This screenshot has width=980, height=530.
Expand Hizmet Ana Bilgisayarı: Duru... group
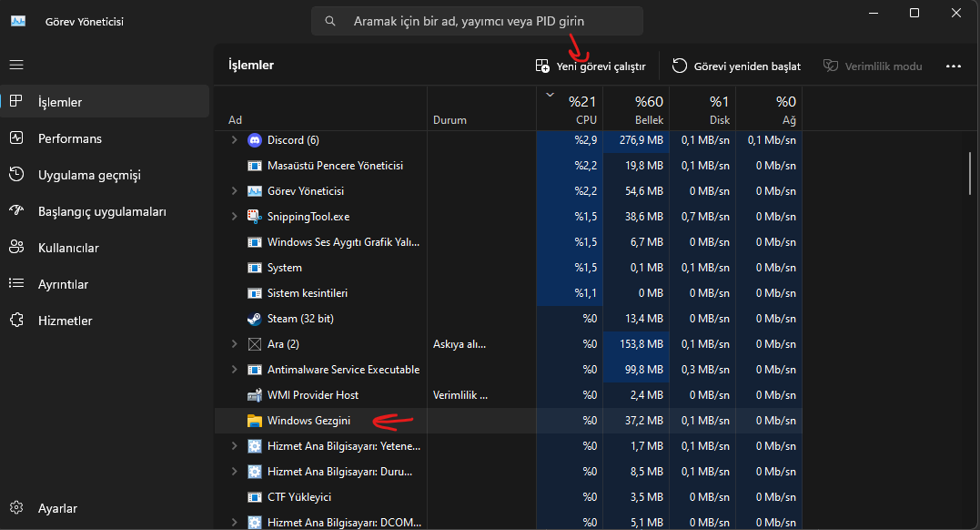[235, 472]
